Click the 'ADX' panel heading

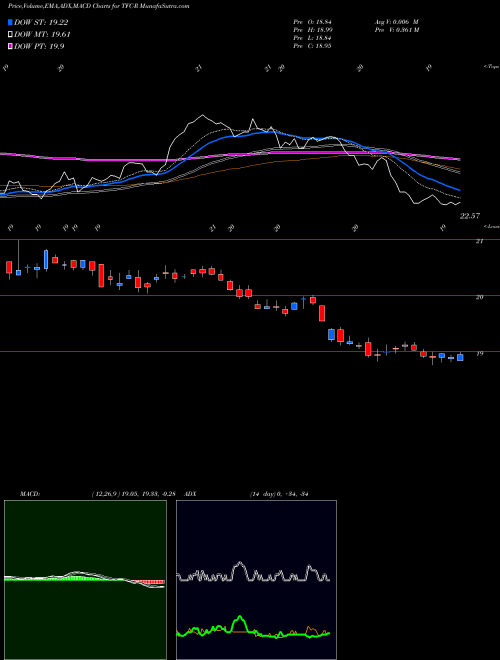(x=189, y=494)
